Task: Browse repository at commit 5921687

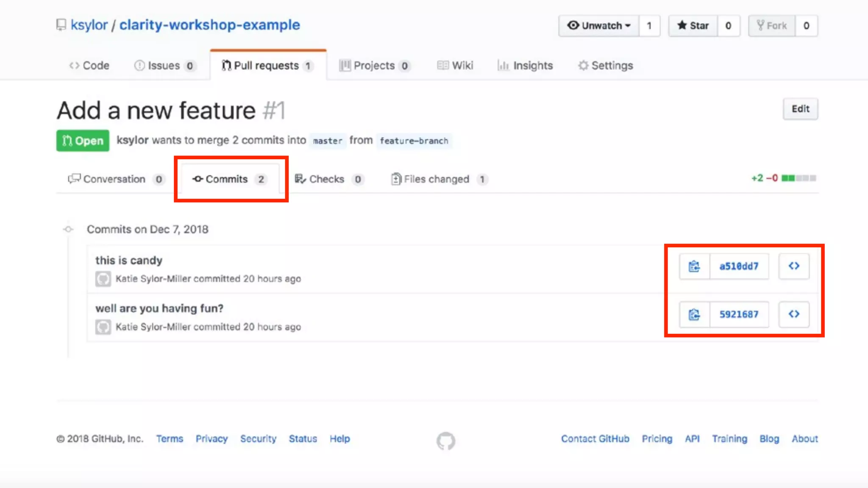Action: (794, 314)
